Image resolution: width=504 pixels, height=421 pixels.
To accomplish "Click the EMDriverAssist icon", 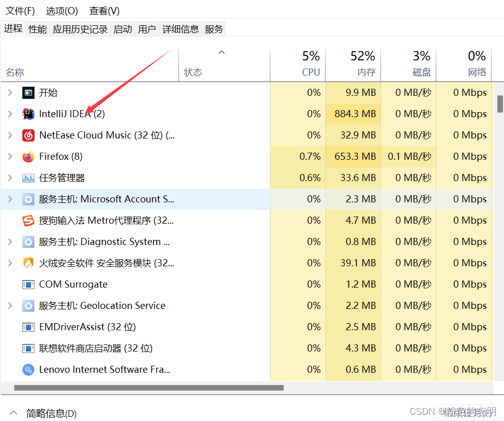I will [x=28, y=327].
